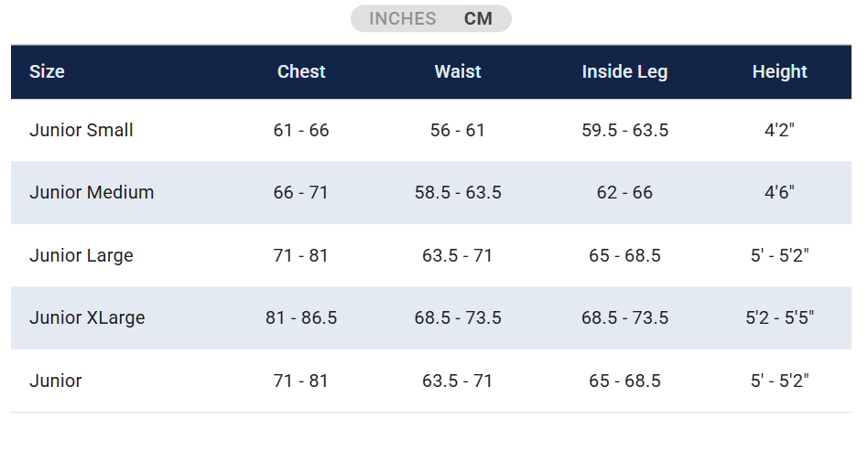Select the Junior Small row label
This screenshot has width=868, height=451.
(x=81, y=130)
